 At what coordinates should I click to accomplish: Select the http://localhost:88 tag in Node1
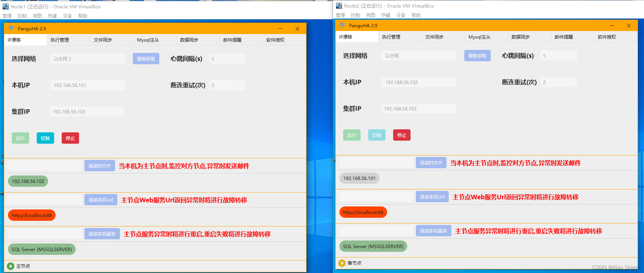pyautogui.click(x=32, y=215)
